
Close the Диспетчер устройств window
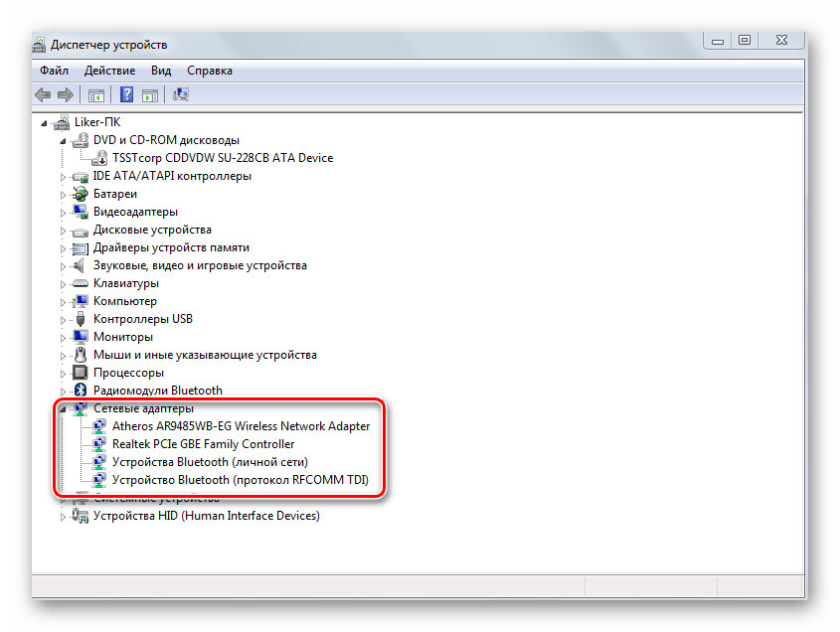[x=781, y=40]
